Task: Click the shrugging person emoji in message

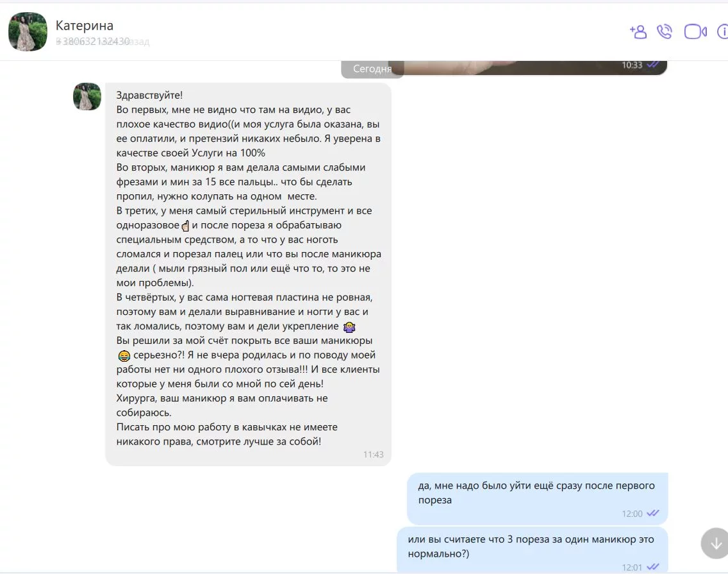Action: coord(349,326)
